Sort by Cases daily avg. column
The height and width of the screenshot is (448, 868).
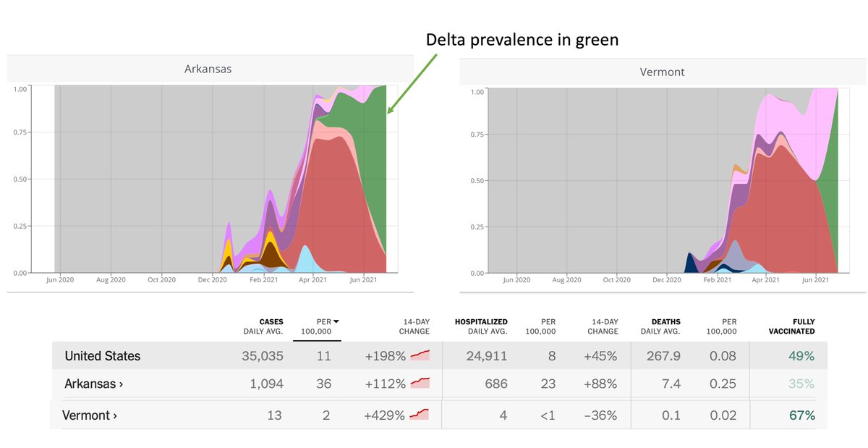(x=263, y=326)
